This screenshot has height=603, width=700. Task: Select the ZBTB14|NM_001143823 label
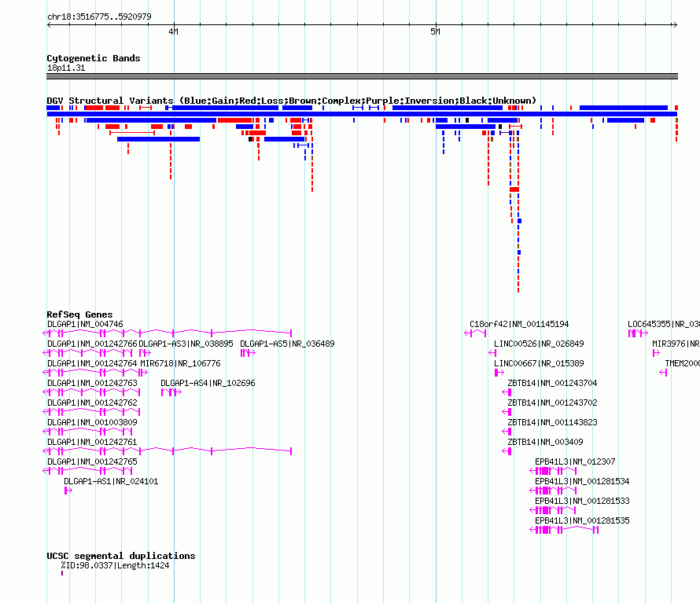point(552,422)
